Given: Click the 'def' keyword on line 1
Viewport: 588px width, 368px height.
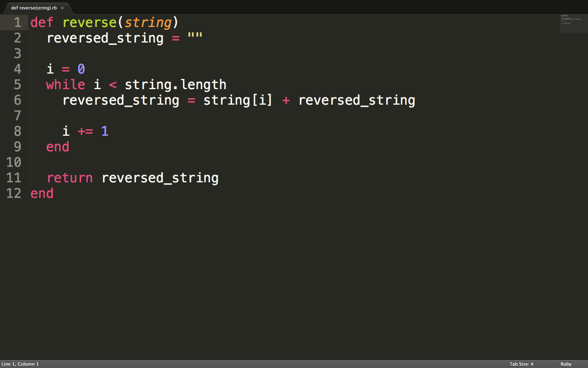Looking at the screenshot, I should pyautogui.click(x=42, y=22).
